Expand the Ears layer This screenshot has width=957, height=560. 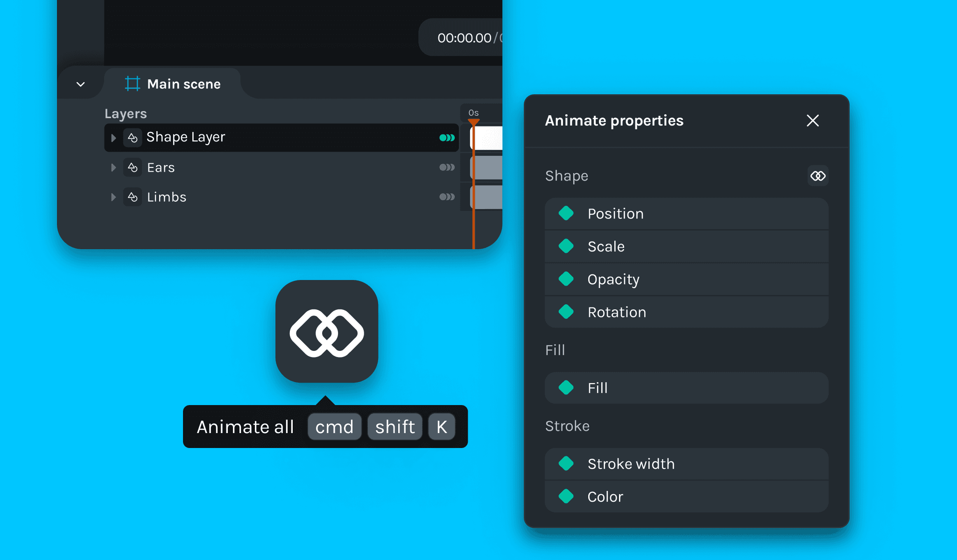113,167
